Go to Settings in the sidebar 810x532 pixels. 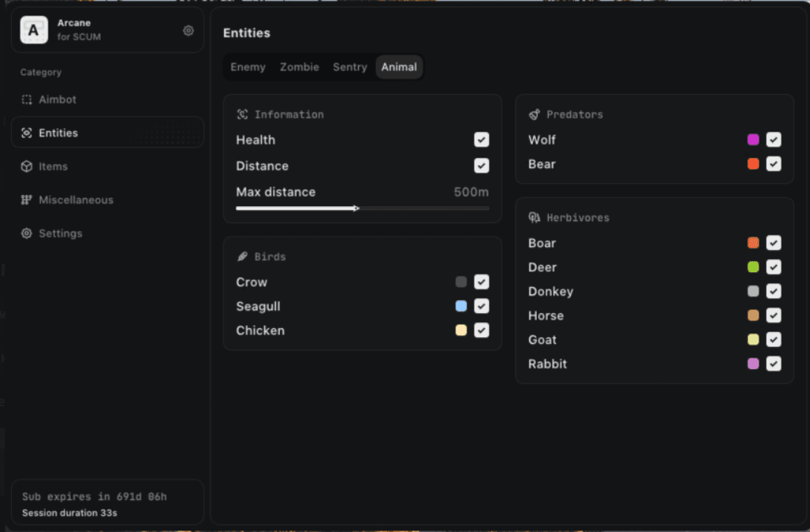click(x=60, y=234)
